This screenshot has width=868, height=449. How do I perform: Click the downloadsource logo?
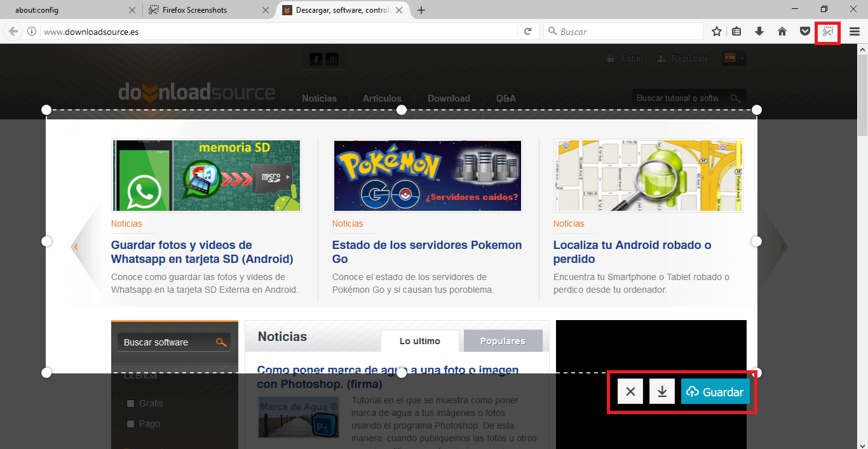pyautogui.click(x=196, y=93)
